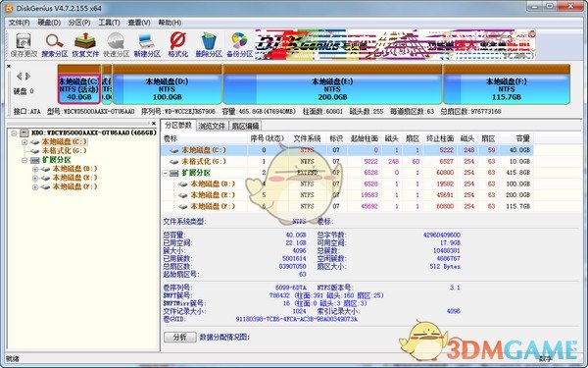Click the 卷标 column header
Image resolution: width=588 pixels, height=368 pixels.
[x=205, y=138]
